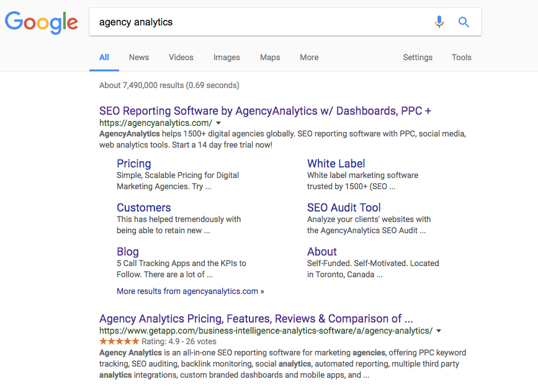The height and width of the screenshot is (392, 538).
Task: Click the Google logo
Action: click(x=42, y=22)
